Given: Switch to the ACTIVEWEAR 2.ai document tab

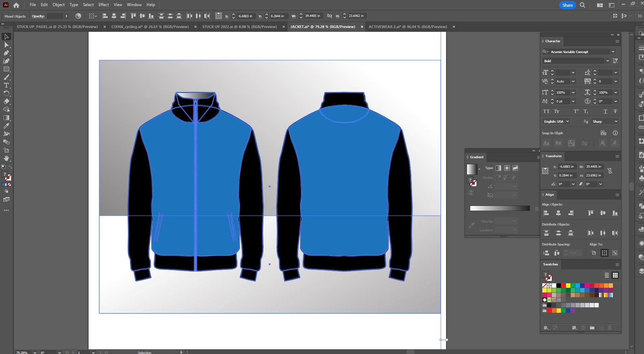Looking at the screenshot, I should (x=408, y=27).
